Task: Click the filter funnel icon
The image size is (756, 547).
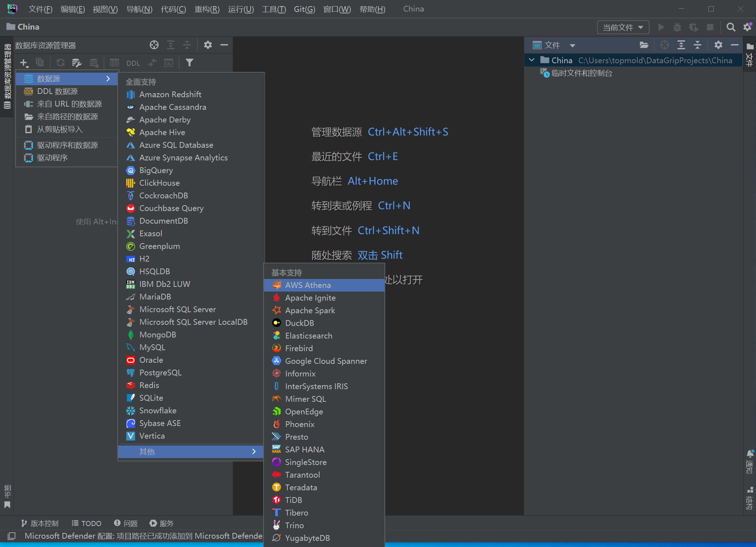Action: click(189, 63)
